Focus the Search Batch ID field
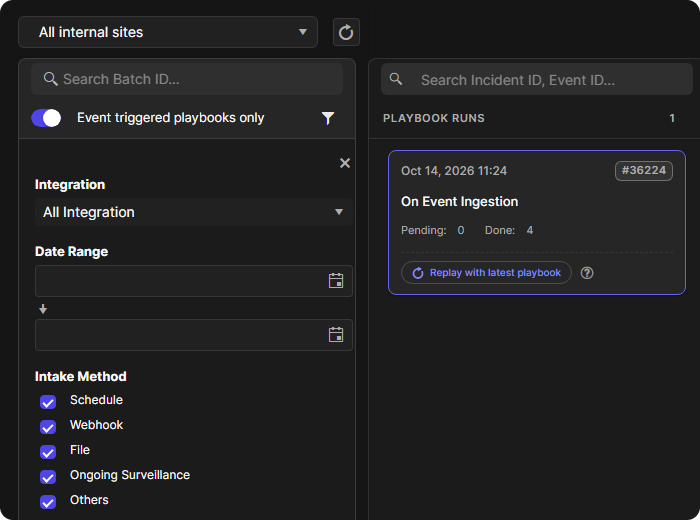 tap(187, 79)
